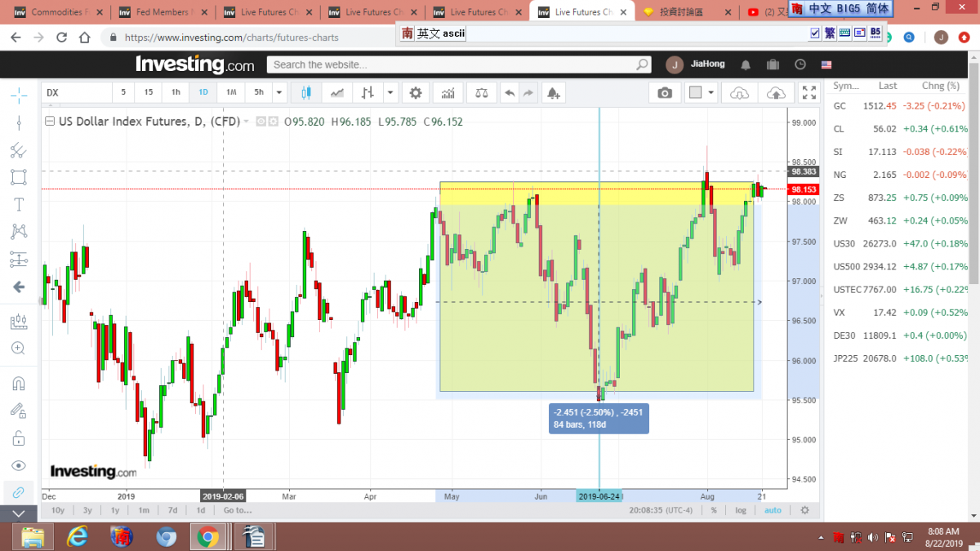Undo the last chart action
The image size is (980, 551).
(x=510, y=93)
